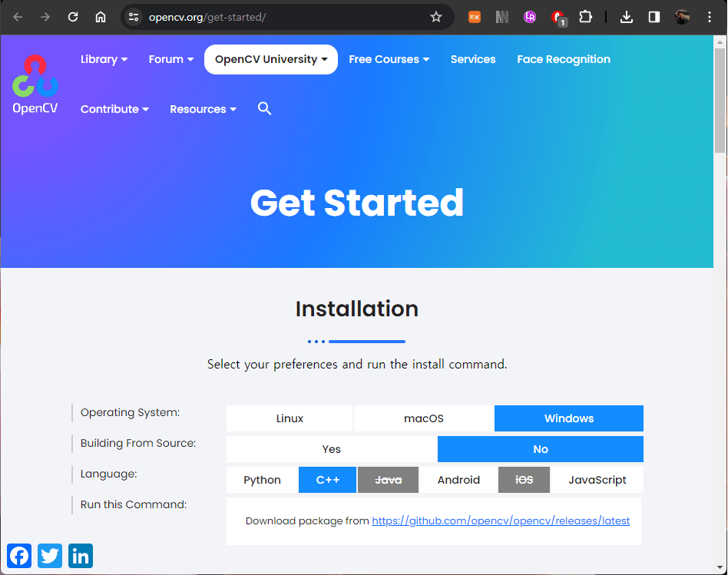Open Chrome downloads icon
Image resolution: width=728 pixels, height=575 pixels.
(x=627, y=17)
